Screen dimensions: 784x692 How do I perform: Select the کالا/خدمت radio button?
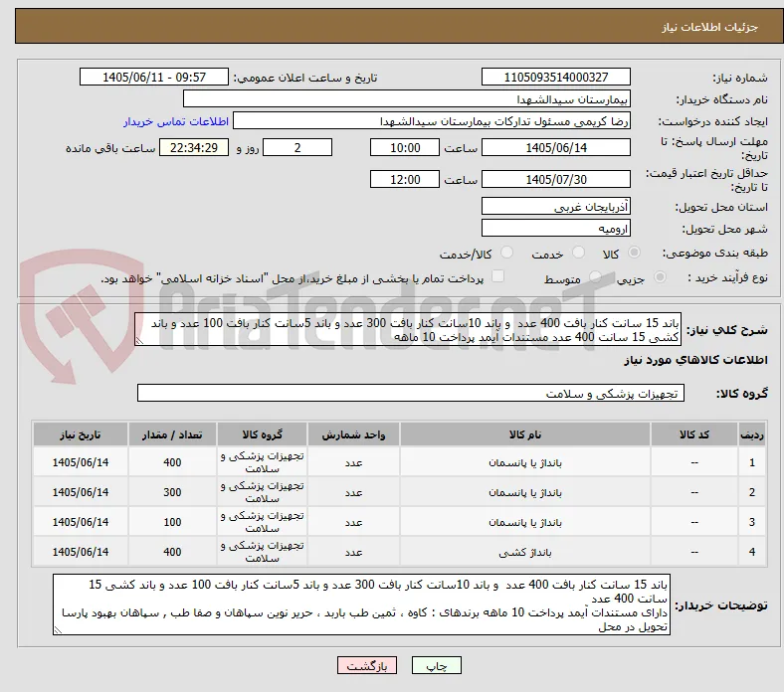(507, 253)
